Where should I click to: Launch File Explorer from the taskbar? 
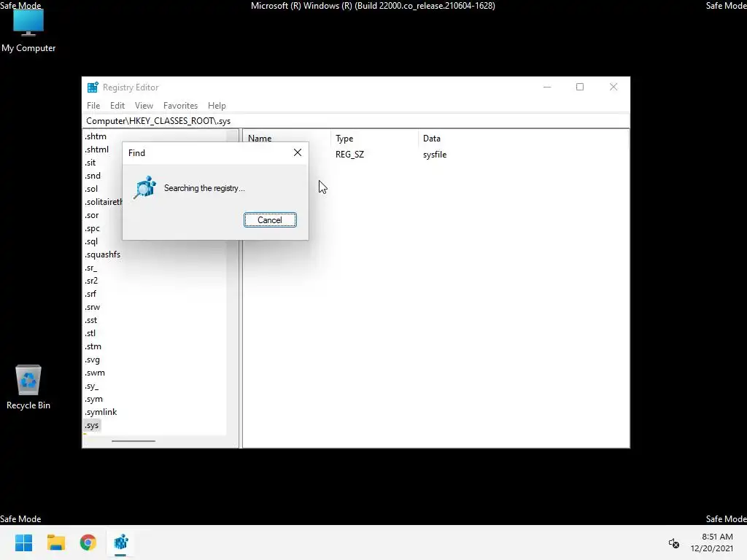pos(55,542)
